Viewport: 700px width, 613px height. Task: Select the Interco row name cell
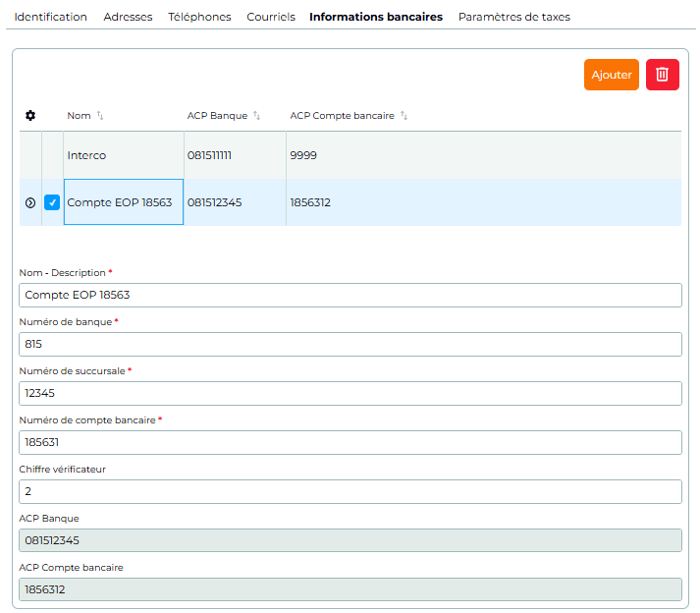pyautogui.click(x=124, y=155)
